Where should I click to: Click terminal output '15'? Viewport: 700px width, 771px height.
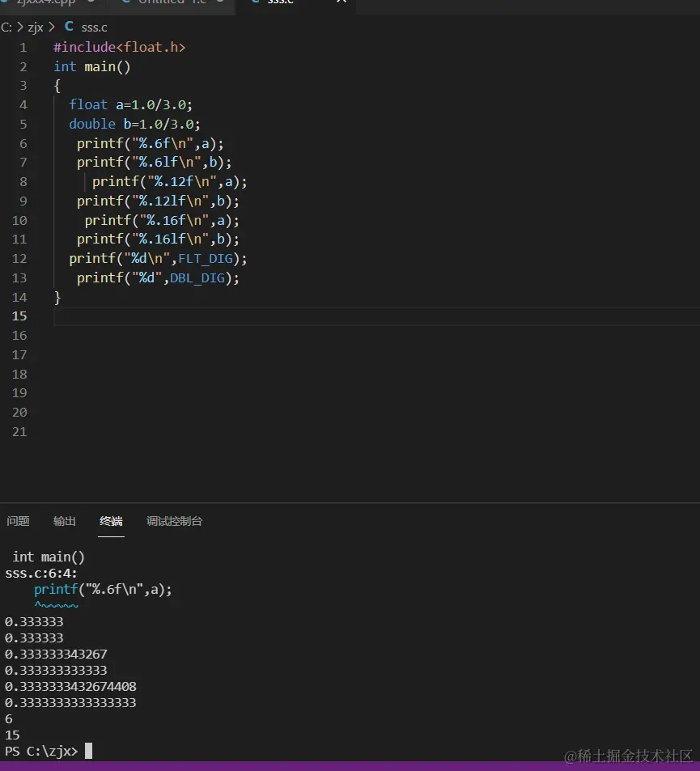[12, 735]
